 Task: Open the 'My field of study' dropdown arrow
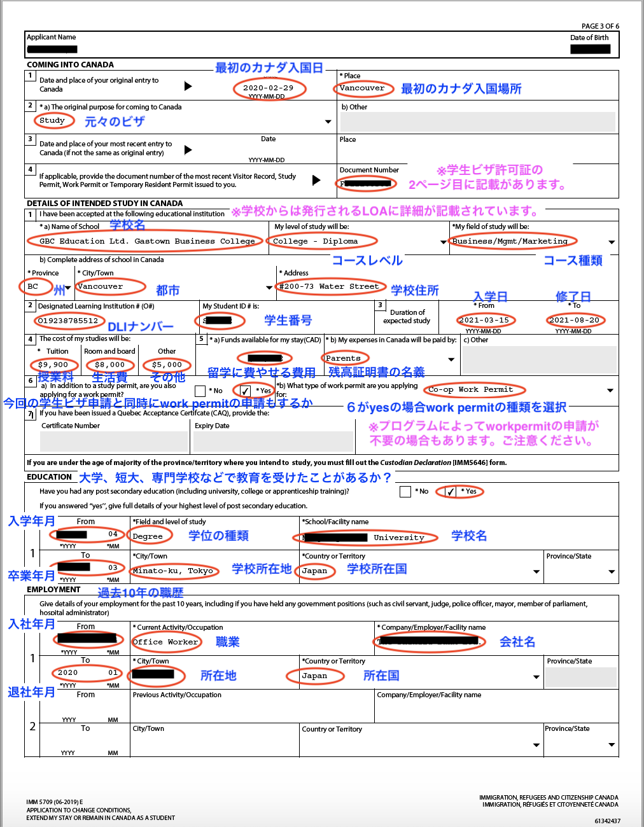(x=612, y=242)
